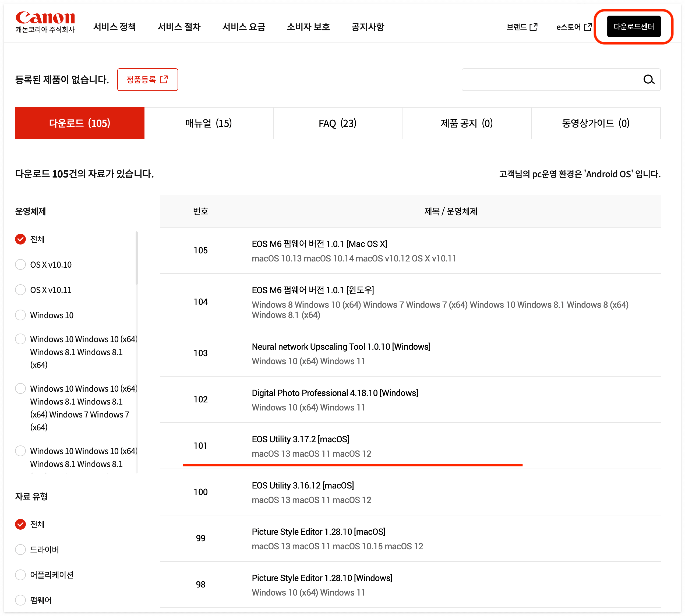Select the Windows 10 OS filter

click(21, 315)
